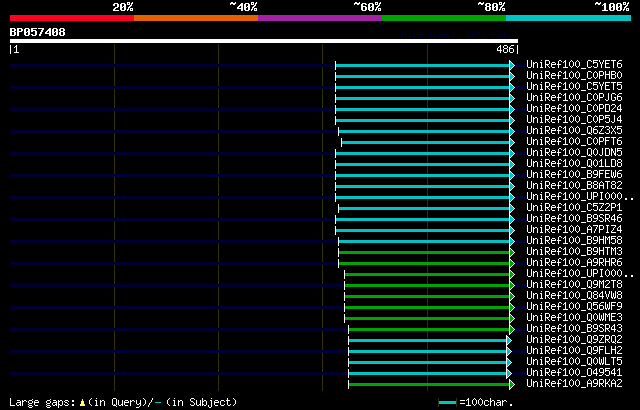Open hit UniRef100_C0PJG6
Image resolution: width=640 pixels, height=410 pixels.
[574, 98]
